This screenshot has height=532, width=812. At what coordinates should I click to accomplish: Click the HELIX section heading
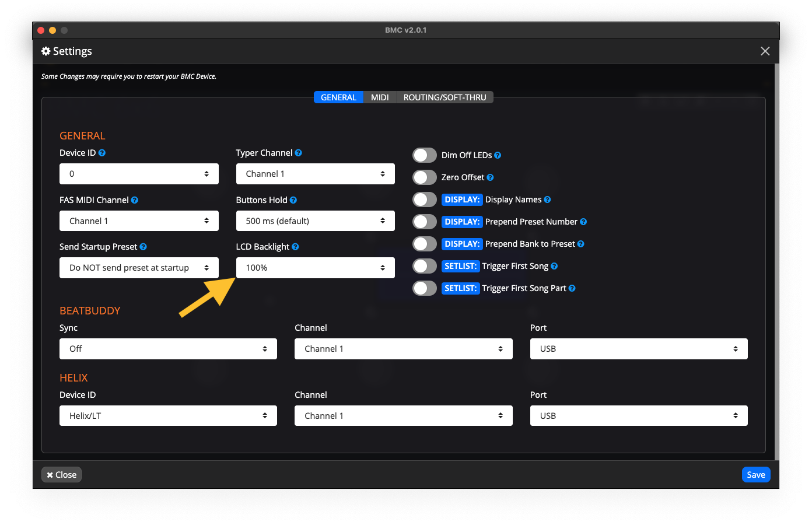tap(73, 378)
